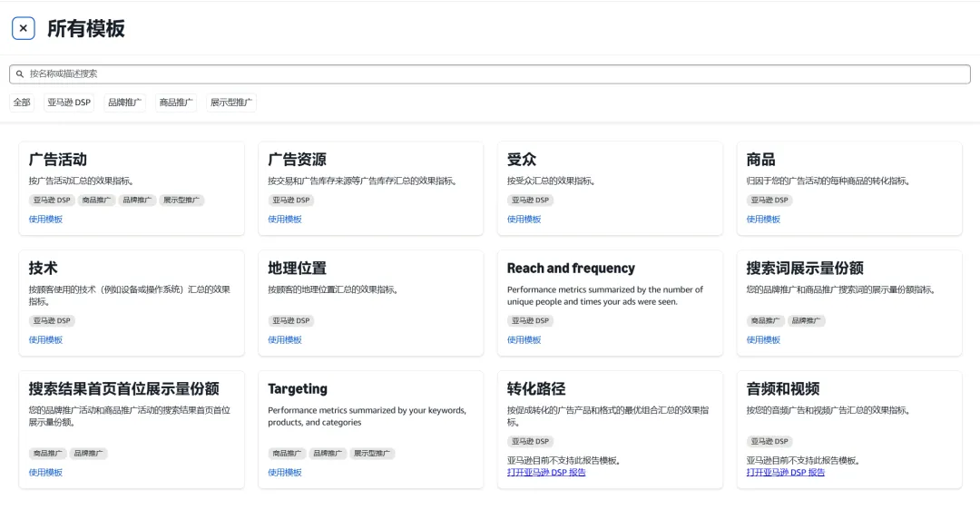
Task: Use the 广告资源 template
Action: (x=285, y=219)
